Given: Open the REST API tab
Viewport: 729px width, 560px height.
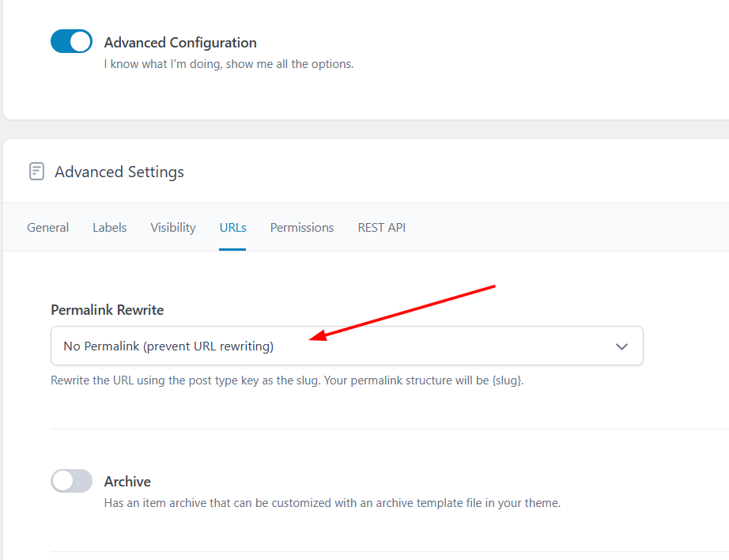Looking at the screenshot, I should 381,228.
